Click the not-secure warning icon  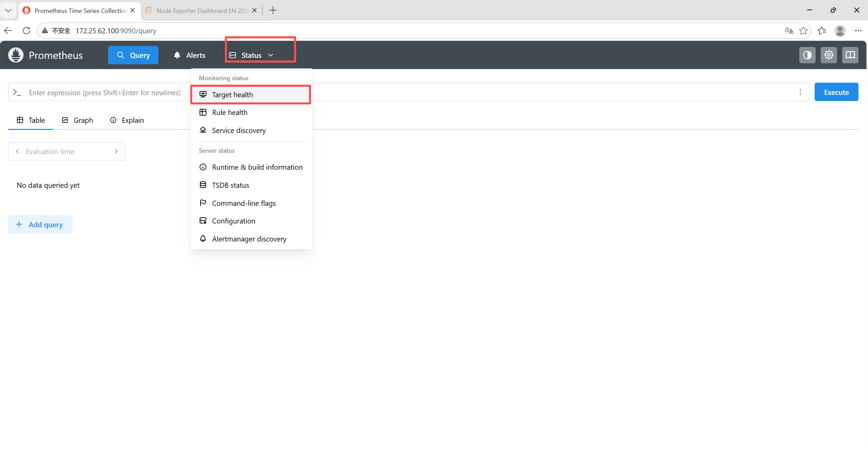tap(45, 31)
